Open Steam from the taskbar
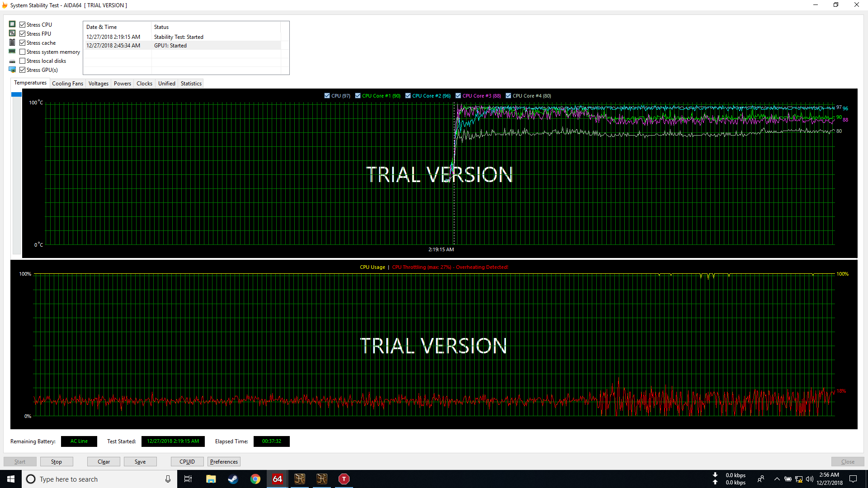The image size is (868, 488). (x=233, y=479)
